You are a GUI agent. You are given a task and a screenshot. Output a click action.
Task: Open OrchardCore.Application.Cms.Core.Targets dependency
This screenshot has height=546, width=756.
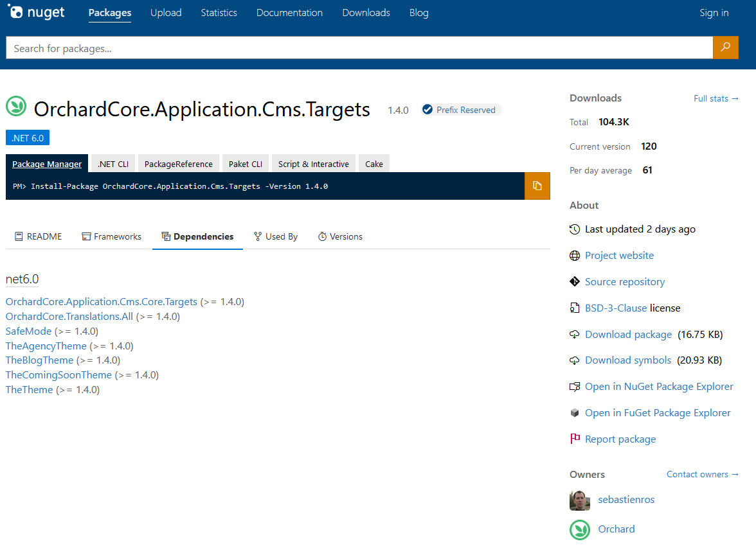click(x=102, y=302)
